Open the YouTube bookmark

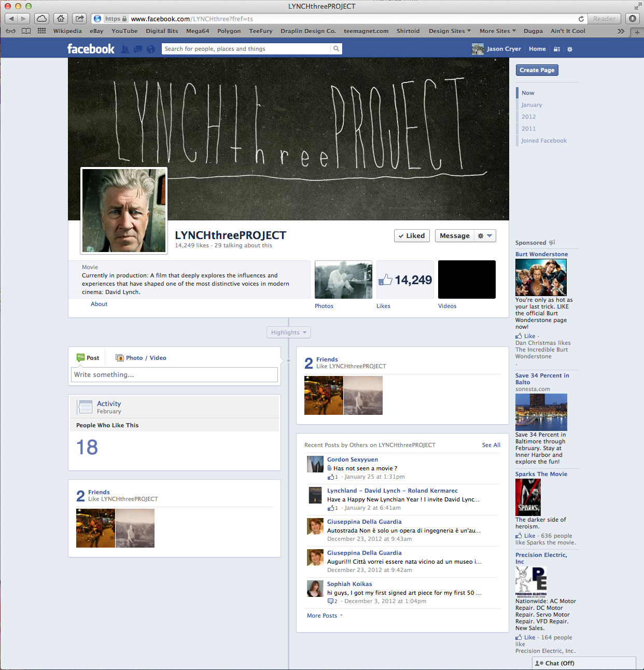point(124,31)
